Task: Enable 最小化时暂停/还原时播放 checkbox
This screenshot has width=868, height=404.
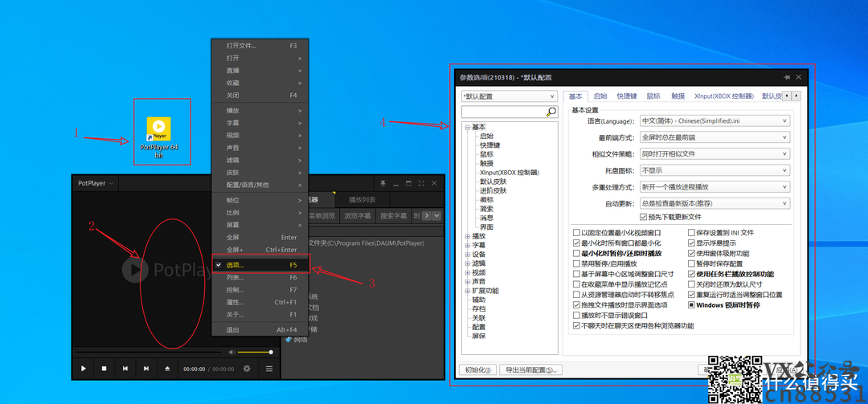Action: coord(576,254)
